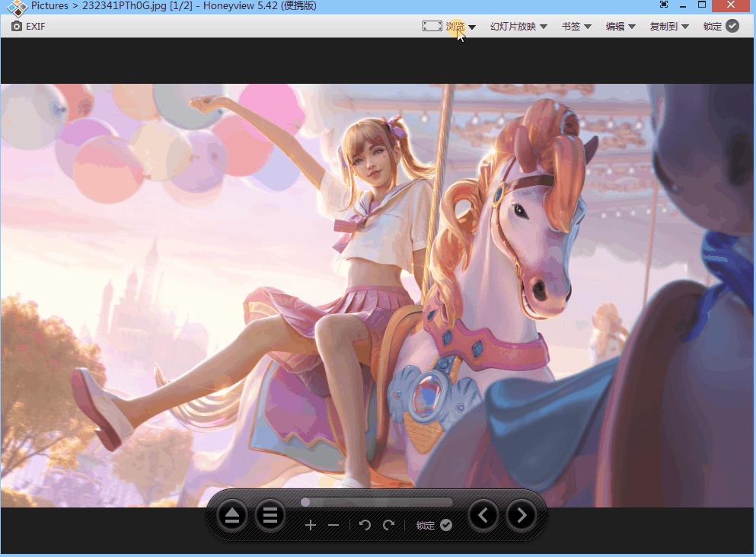Expand the 浏览 dropdown
756x557 pixels.
(461, 27)
